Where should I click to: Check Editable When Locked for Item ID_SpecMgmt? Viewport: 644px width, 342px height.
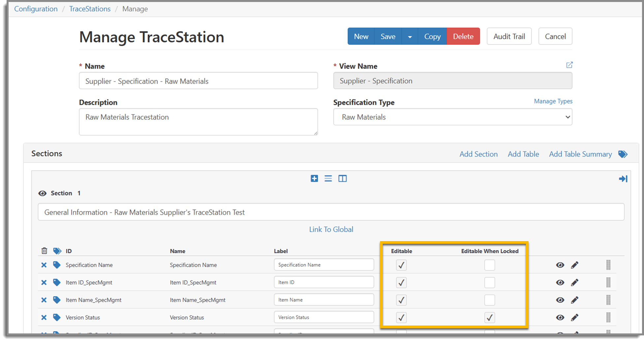coord(490,282)
